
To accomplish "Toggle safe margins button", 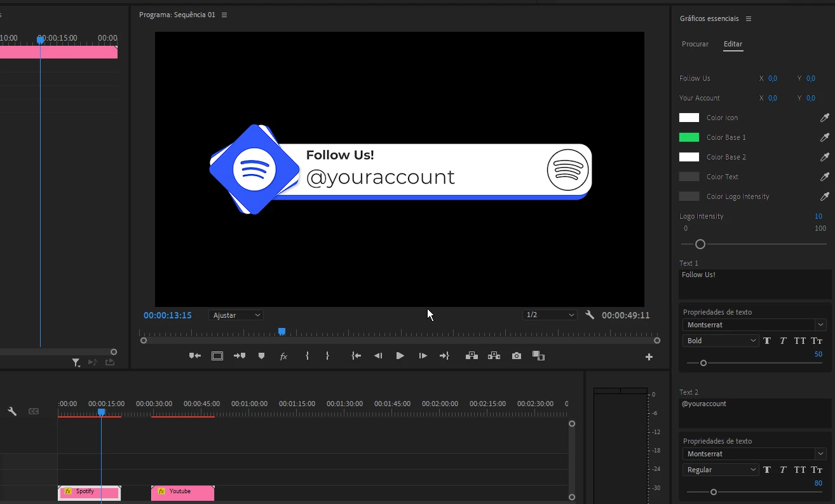I will [x=217, y=356].
